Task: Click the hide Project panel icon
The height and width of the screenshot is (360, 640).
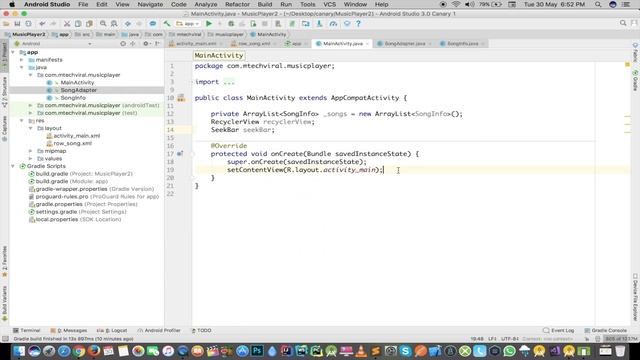Action: tap(157, 43)
